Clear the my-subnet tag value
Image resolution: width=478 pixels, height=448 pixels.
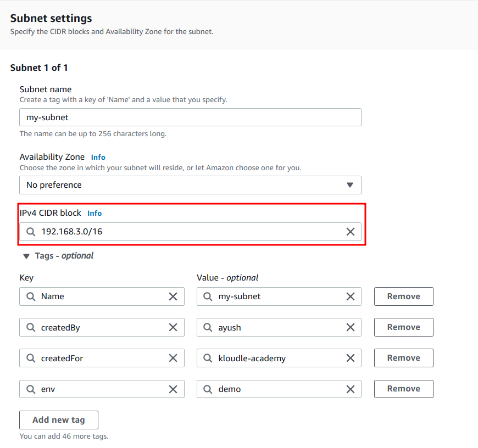click(351, 296)
